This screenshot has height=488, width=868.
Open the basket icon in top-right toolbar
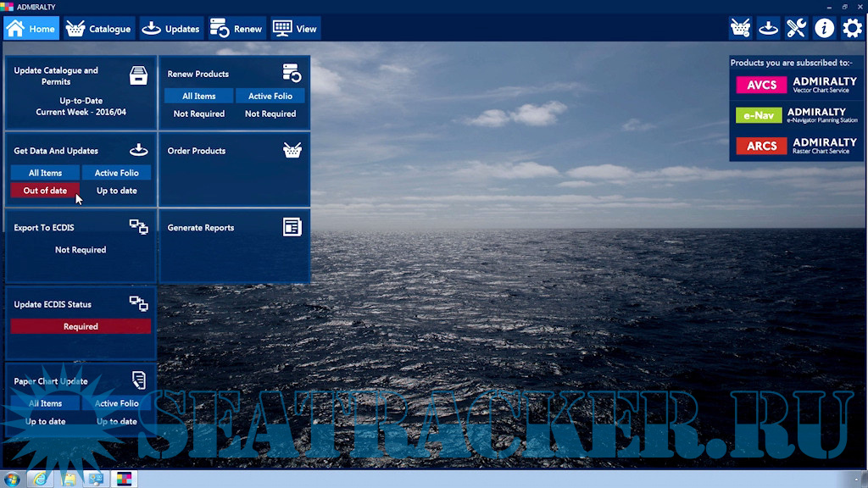(x=740, y=28)
